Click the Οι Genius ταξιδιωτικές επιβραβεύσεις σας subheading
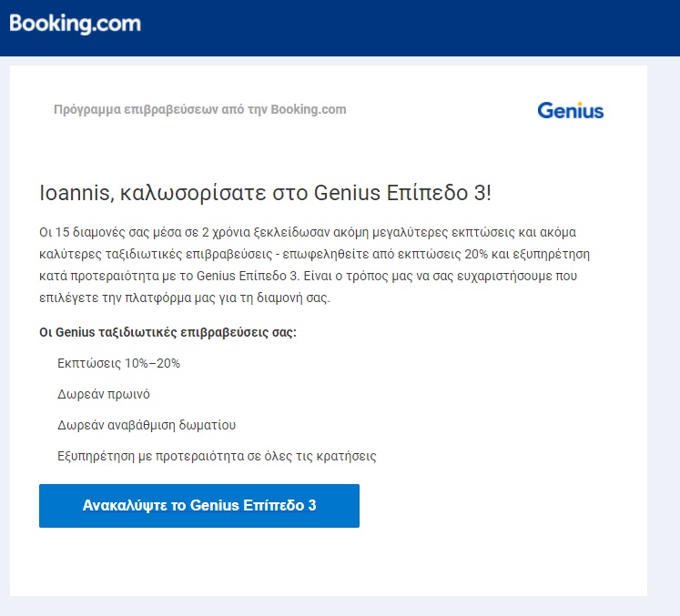This screenshot has width=680, height=616. click(x=167, y=332)
